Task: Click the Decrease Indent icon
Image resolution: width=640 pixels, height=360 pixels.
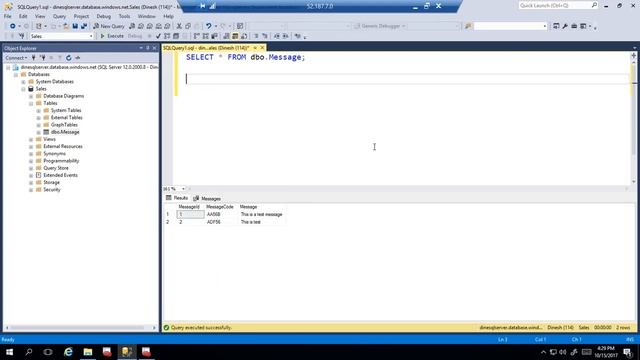Action: point(277,36)
